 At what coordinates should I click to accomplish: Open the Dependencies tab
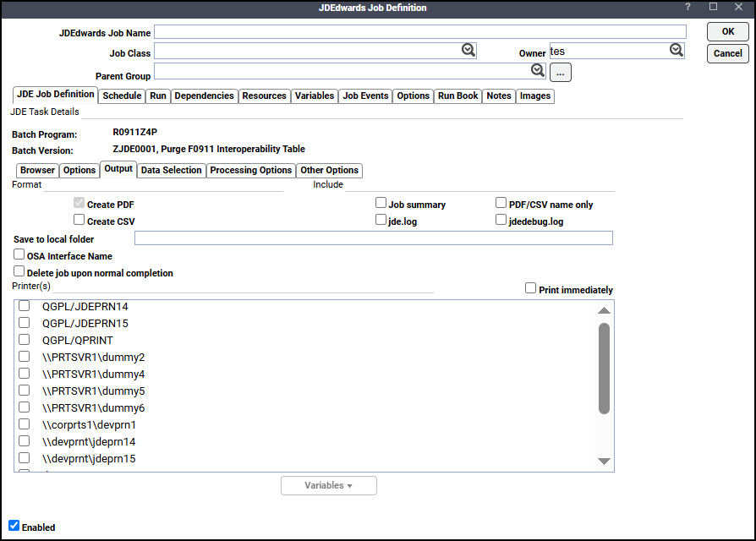[204, 96]
